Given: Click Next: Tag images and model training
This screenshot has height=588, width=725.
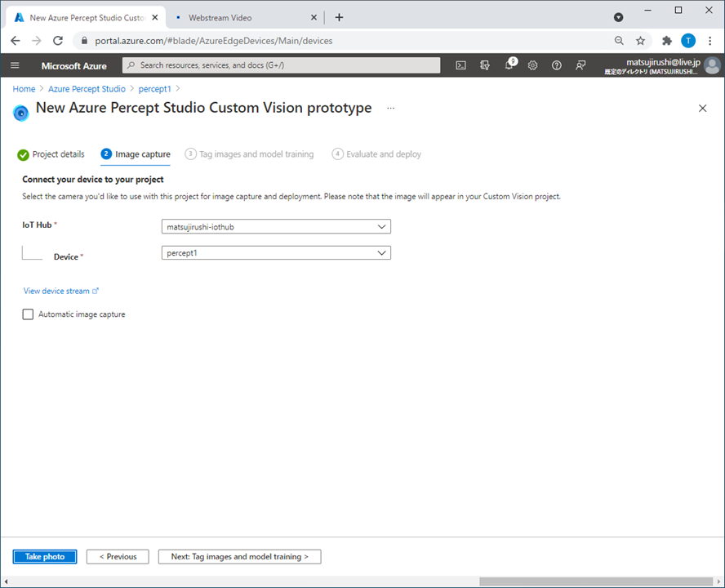Looking at the screenshot, I should point(239,556).
